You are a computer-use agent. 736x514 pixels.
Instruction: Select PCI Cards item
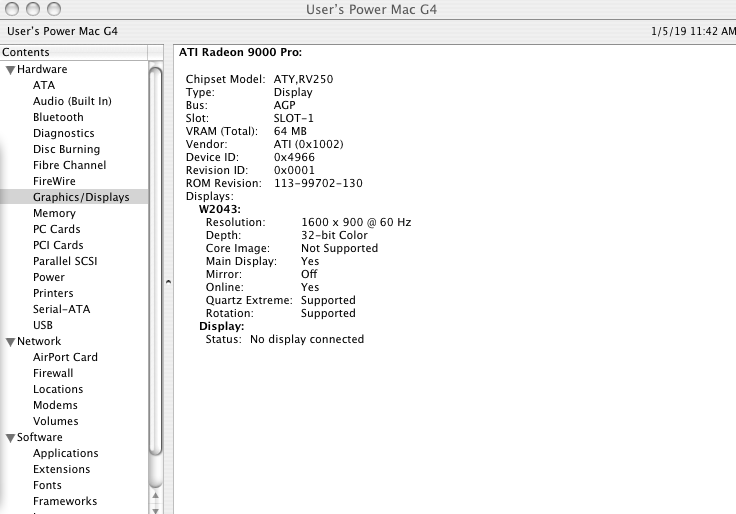pyautogui.click(x=58, y=245)
